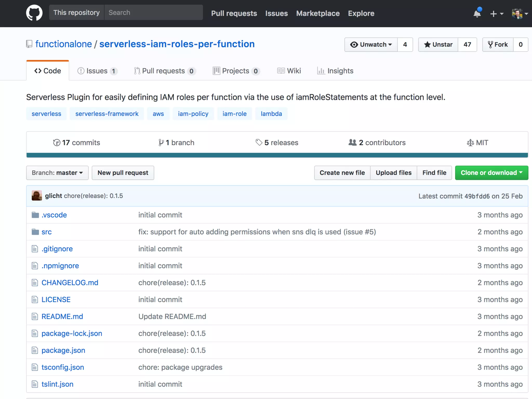
Task: Expand the plus create-new dropdown
Action: coord(496,14)
